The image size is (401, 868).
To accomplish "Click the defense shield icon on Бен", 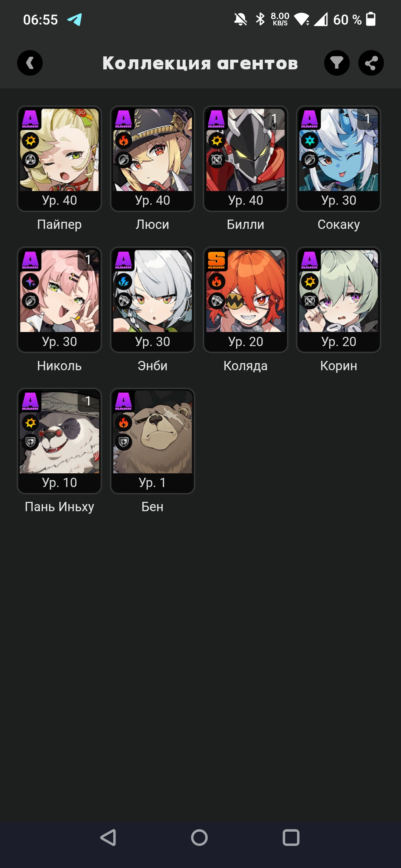I will point(124,442).
